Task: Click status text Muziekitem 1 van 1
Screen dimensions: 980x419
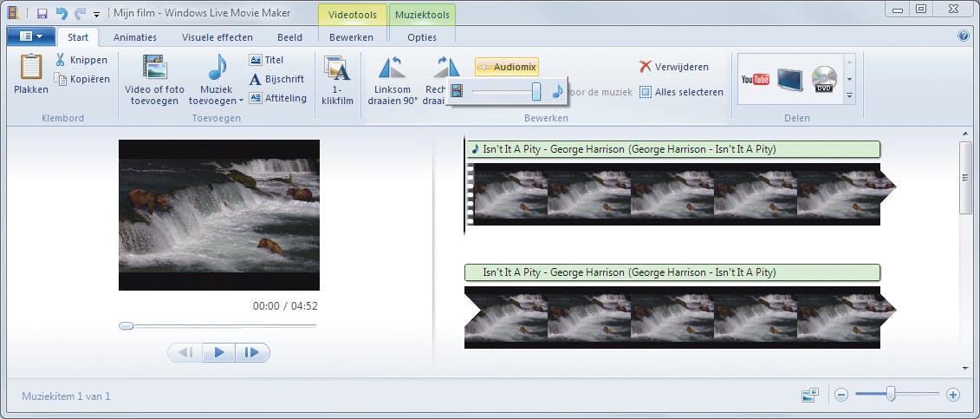Action: pos(66,396)
